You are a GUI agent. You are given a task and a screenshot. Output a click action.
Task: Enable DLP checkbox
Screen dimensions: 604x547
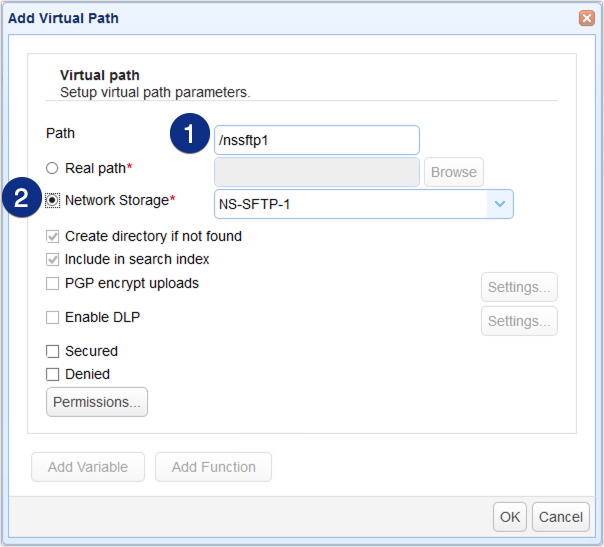point(52,318)
